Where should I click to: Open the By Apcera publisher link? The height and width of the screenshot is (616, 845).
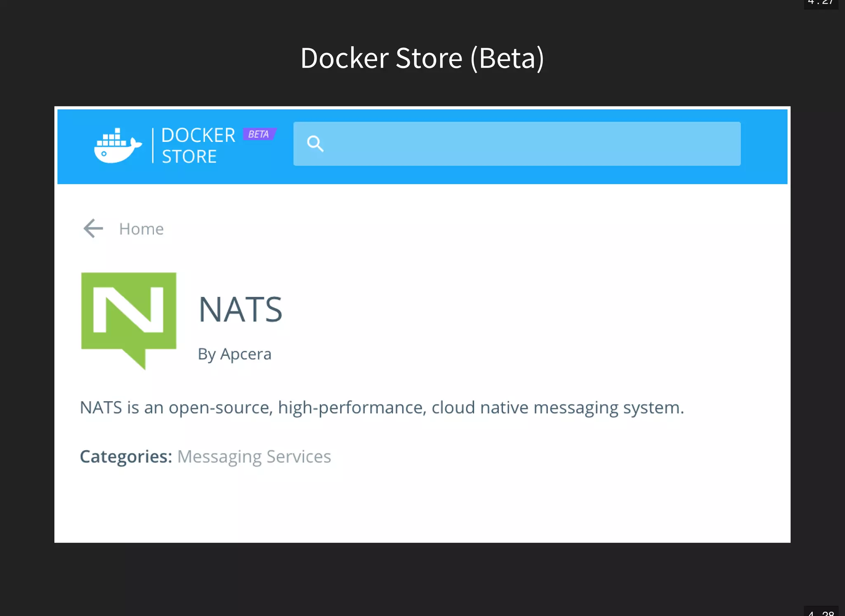[x=234, y=354]
